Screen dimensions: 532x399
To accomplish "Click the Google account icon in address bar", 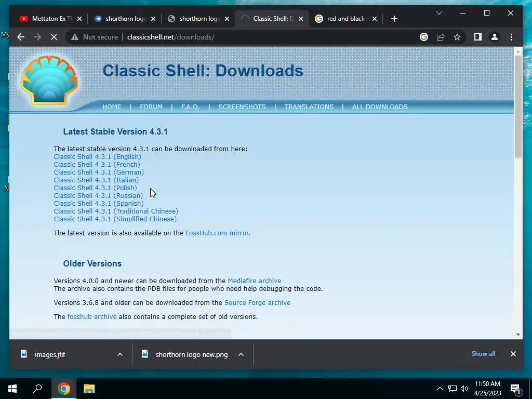I will tap(424, 37).
